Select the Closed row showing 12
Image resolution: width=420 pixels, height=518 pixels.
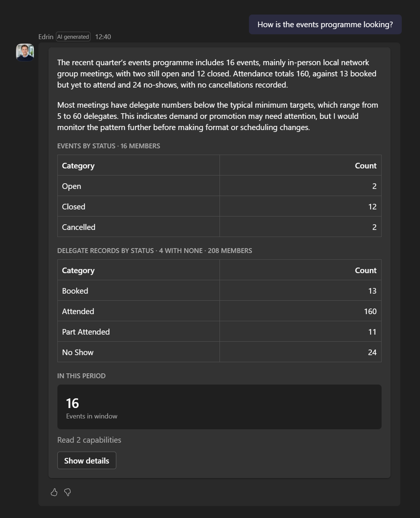point(219,206)
